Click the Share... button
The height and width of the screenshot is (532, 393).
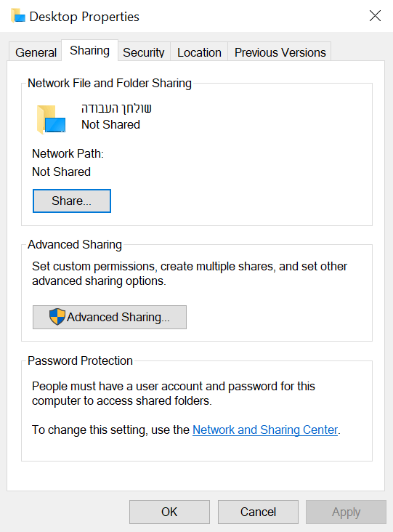coord(71,201)
